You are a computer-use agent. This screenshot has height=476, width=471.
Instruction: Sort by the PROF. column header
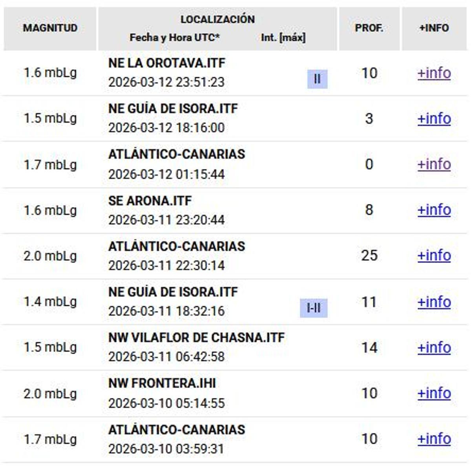tap(369, 27)
